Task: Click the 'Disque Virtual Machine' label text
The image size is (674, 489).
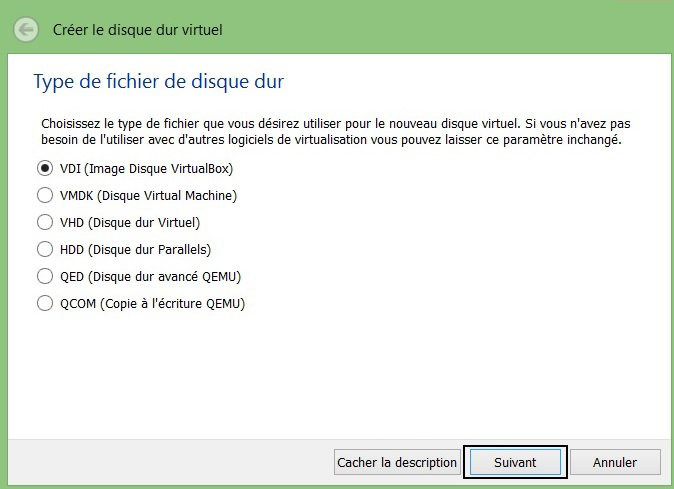Action: pyautogui.click(x=167, y=195)
